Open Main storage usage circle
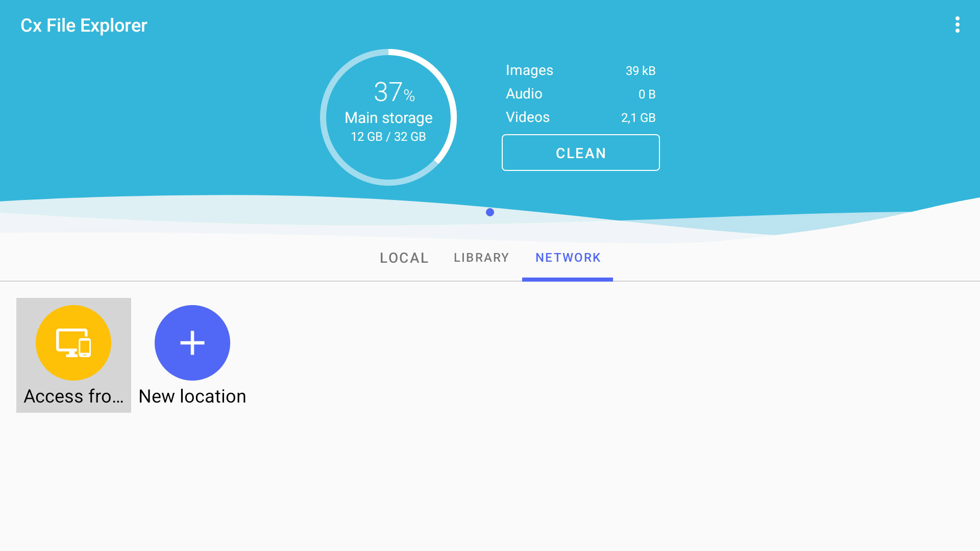The height and width of the screenshot is (551, 980). click(388, 117)
